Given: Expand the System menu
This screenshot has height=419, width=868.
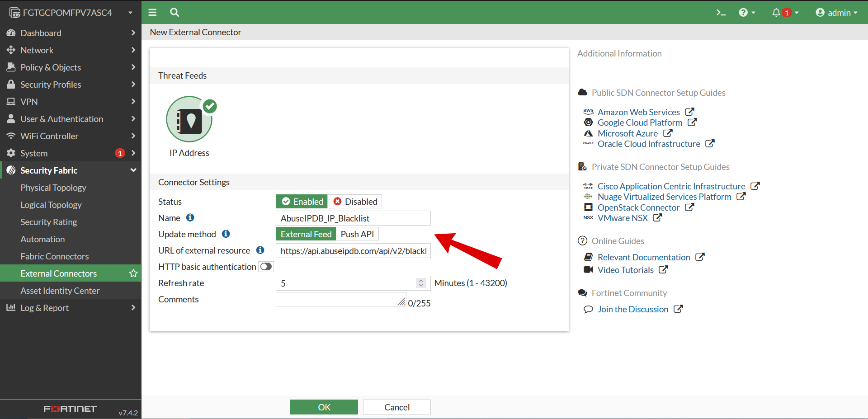Looking at the screenshot, I should pyautogui.click(x=71, y=153).
